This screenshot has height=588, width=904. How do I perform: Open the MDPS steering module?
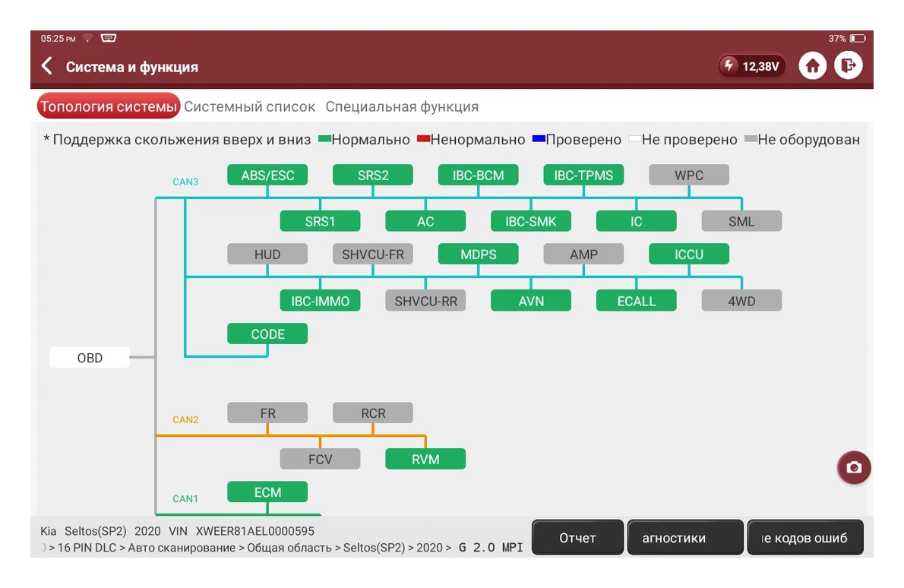click(478, 254)
